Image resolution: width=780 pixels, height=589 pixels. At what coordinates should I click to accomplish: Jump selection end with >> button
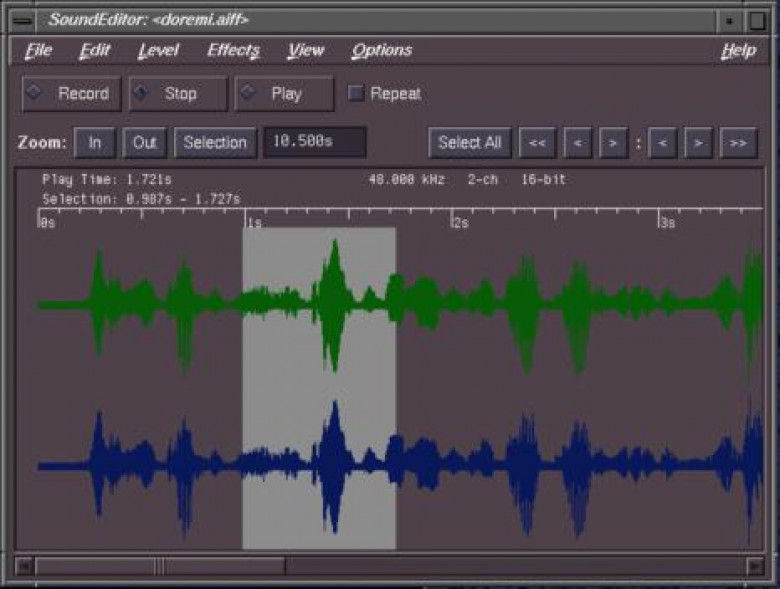tap(738, 143)
